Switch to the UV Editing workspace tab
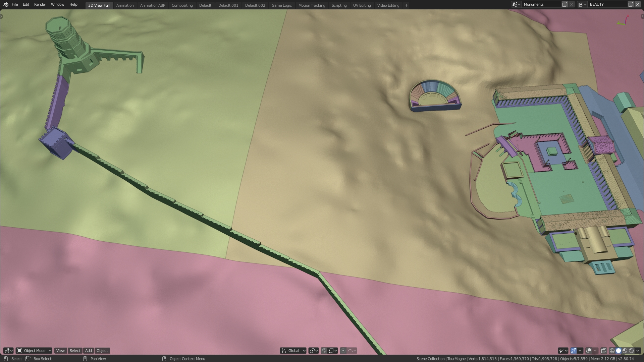Viewport: 644px width, 362px height. [x=362, y=5]
